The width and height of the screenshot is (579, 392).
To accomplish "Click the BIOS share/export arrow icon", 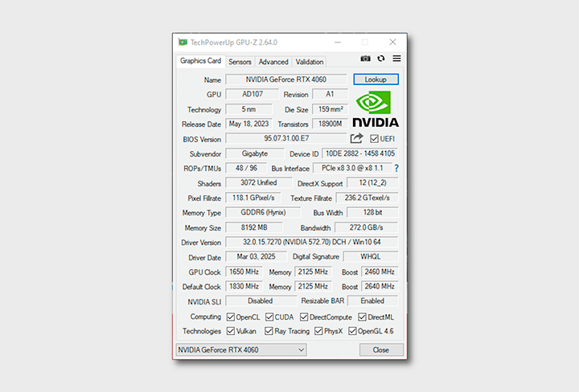I will pyautogui.click(x=357, y=138).
